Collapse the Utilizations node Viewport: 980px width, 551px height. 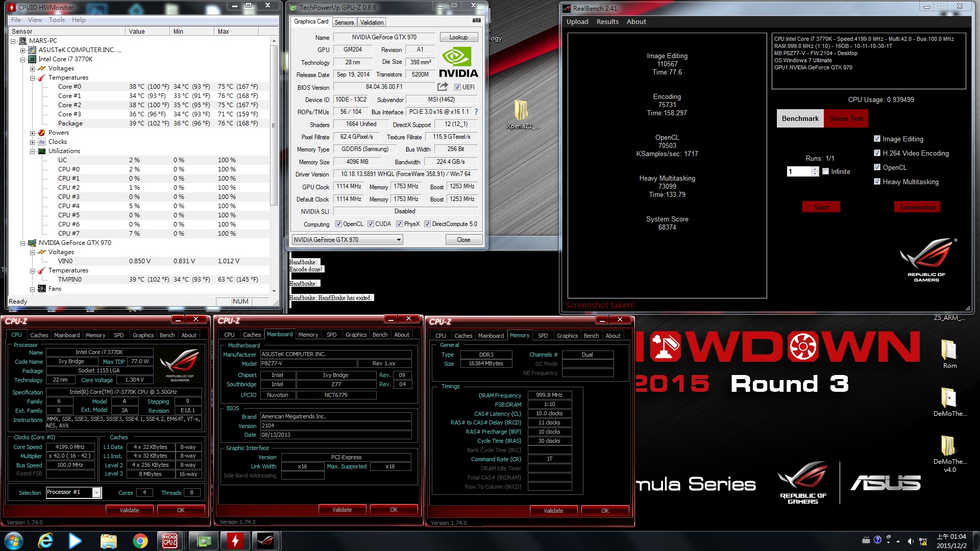32,151
